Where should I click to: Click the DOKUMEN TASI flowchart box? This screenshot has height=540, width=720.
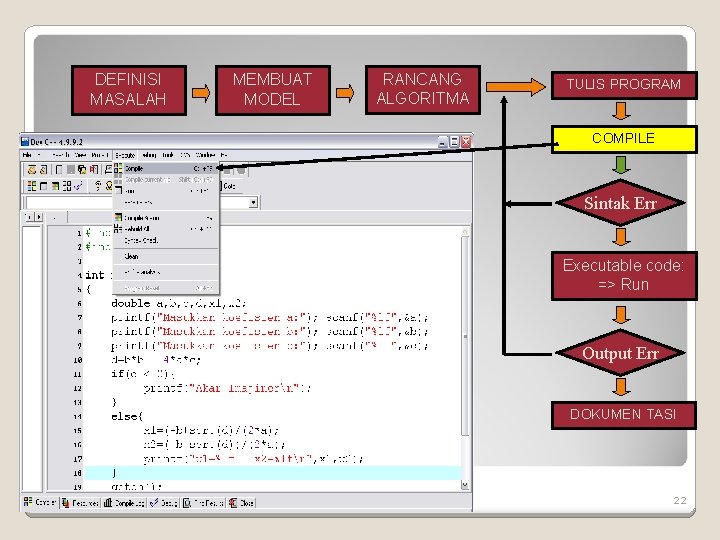(x=624, y=415)
